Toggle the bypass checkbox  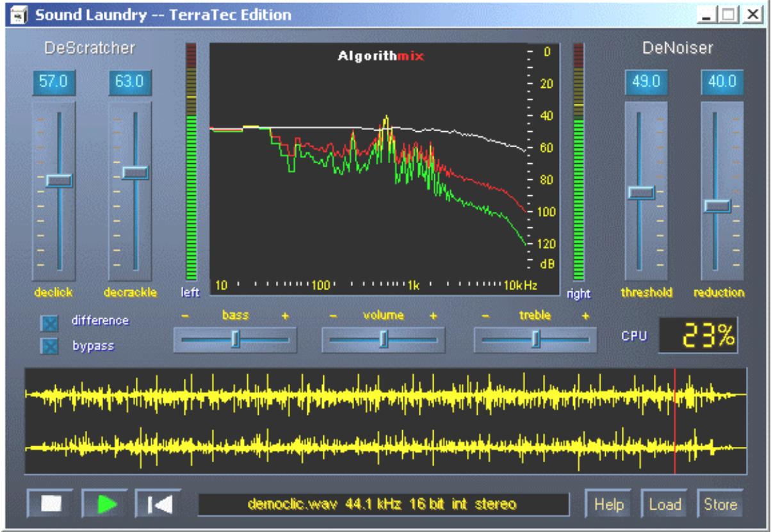49,346
